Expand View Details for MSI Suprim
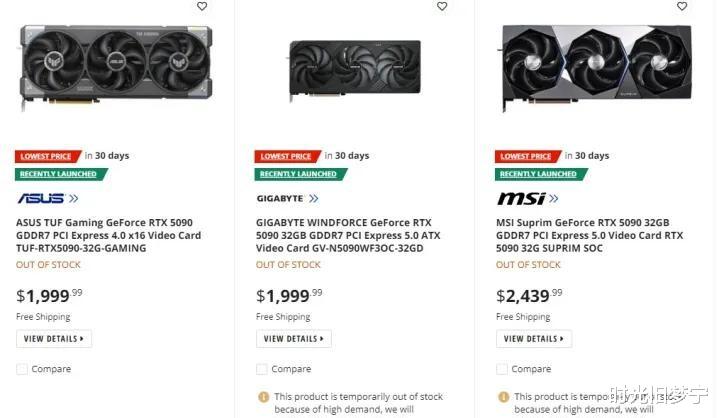 tap(534, 339)
